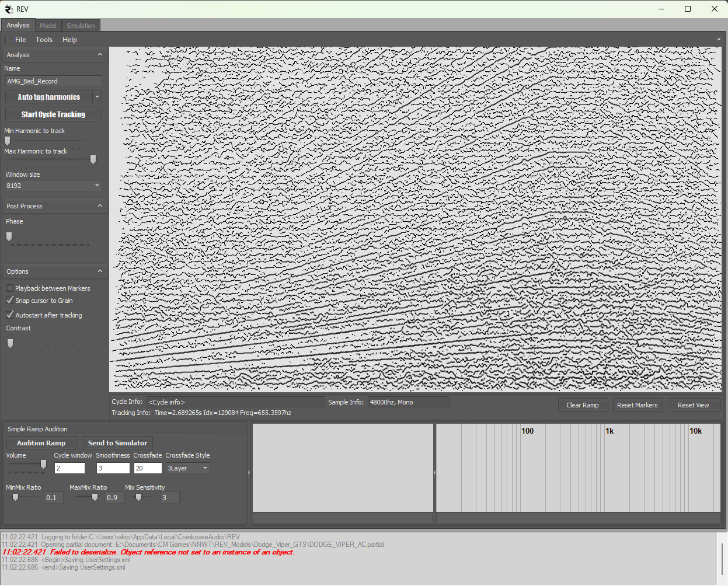Switch to the Simulation tab

click(81, 26)
